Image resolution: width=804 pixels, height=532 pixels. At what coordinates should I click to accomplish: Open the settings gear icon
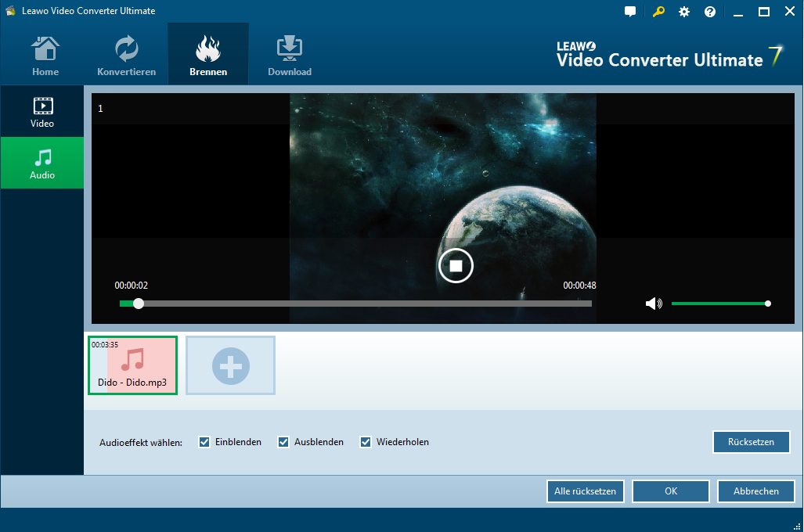pyautogui.click(x=684, y=12)
